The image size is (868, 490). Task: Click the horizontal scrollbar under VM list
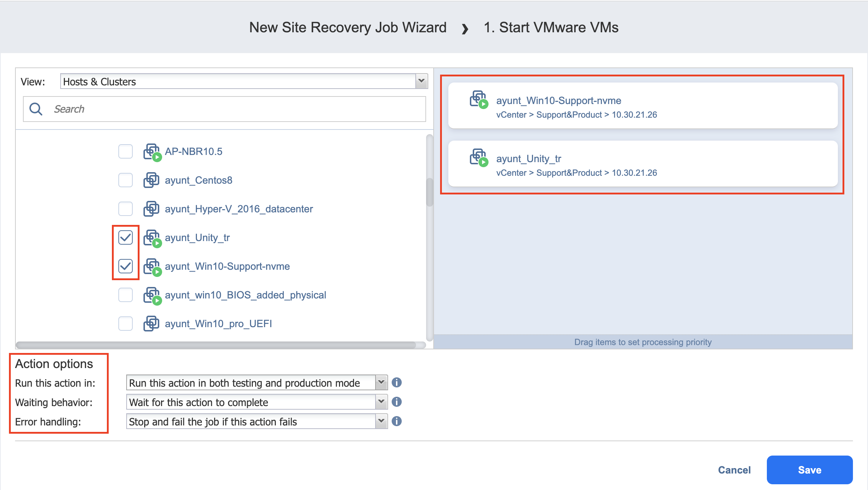click(x=215, y=345)
